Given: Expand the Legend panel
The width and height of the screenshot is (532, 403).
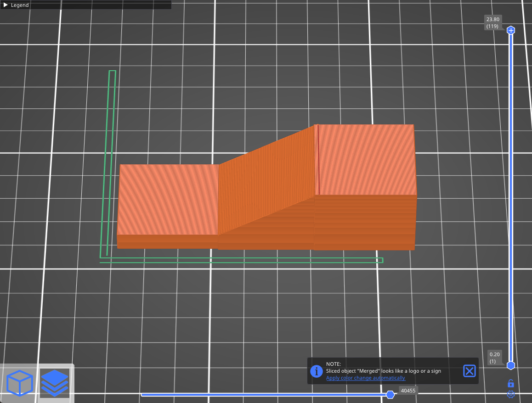Looking at the screenshot, I should click(6, 5).
